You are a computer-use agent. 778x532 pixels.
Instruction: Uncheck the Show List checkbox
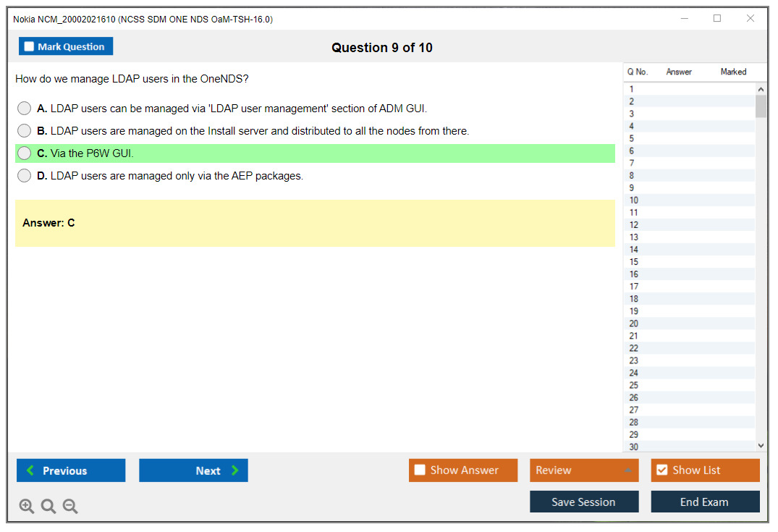pyautogui.click(x=661, y=470)
